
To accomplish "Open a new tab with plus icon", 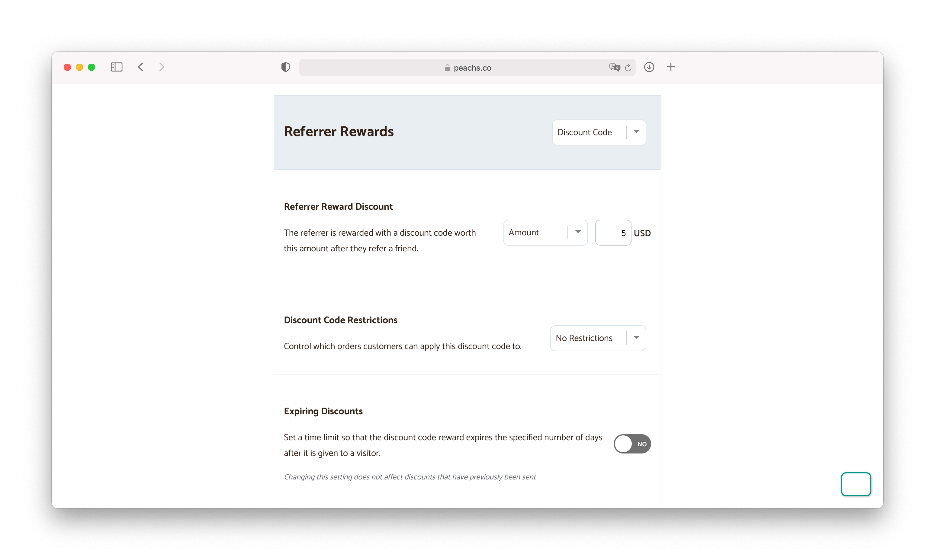I will click(x=671, y=67).
